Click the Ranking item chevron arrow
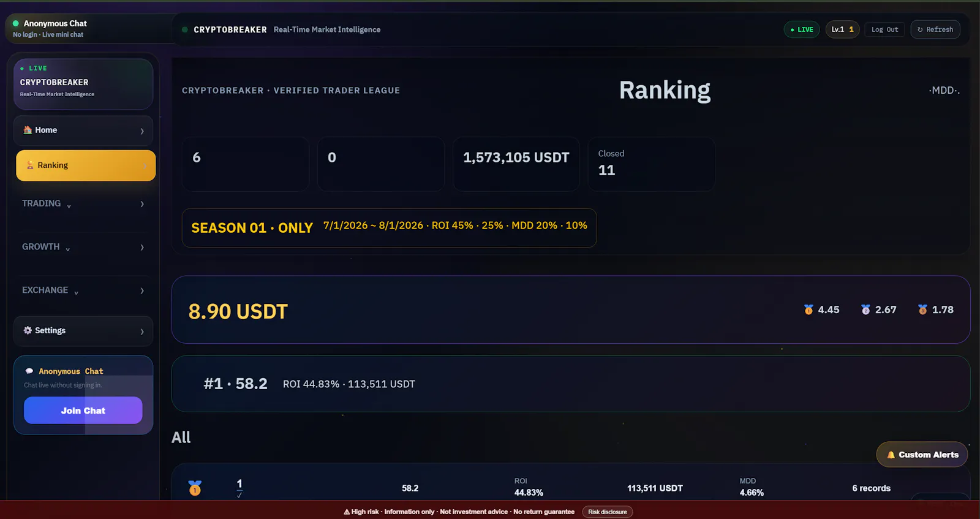 pyautogui.click(x=145, y=166)
